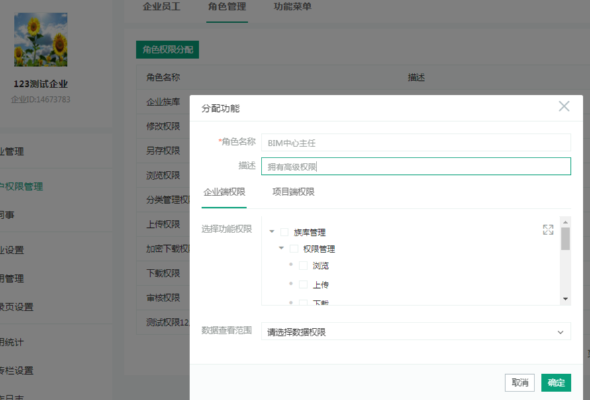Open the 企业族库 role link
This screenshot has height=400, width=590.
click(163, 102)
